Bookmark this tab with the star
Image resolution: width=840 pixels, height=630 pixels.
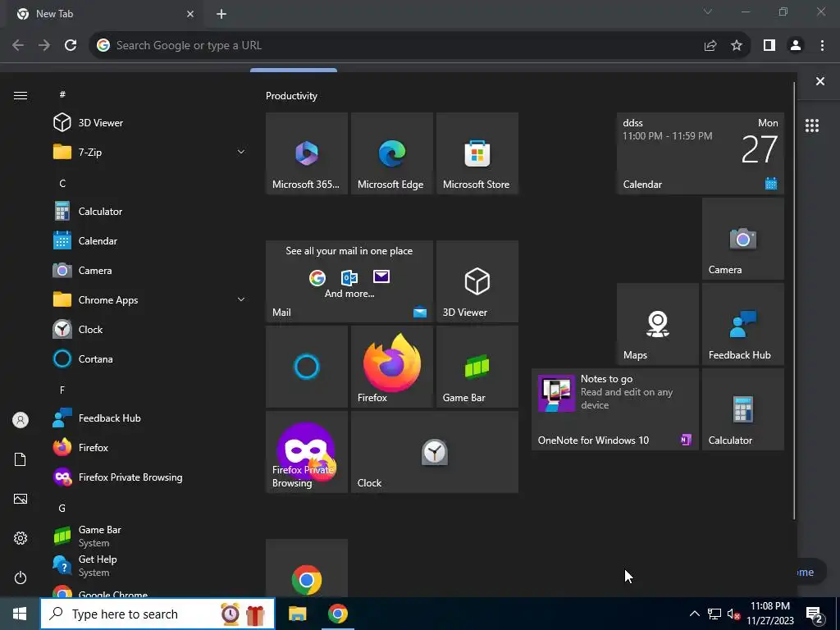coord(737,46)
